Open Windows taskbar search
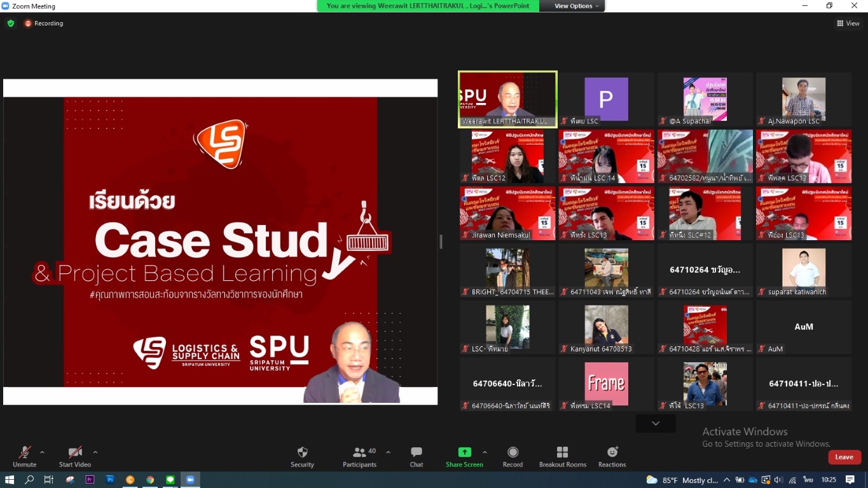Viewport: 868px width, 488px height. 29,480
